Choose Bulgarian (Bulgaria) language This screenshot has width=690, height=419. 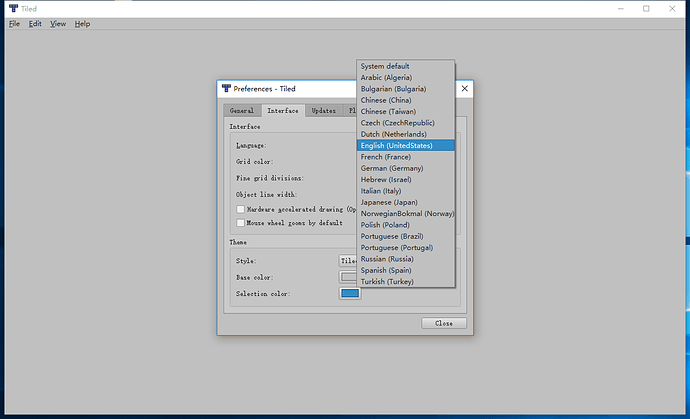tap(405, 89)
